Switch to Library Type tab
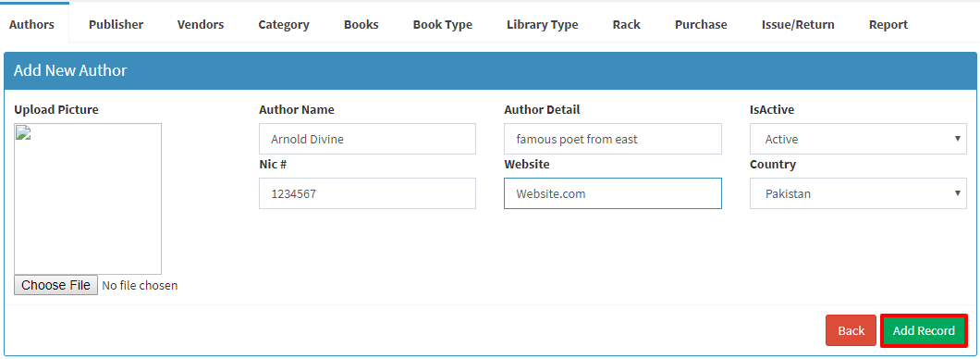 click(543, 24)
